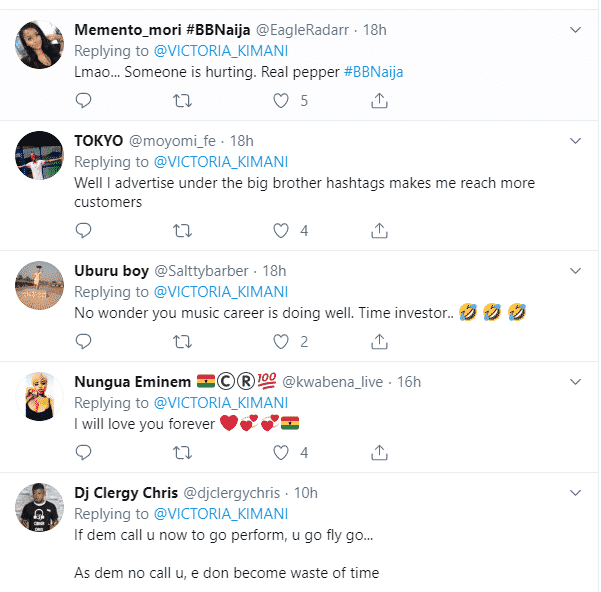Open more options chevron on Memento_mori's tweet
601x592 pixels.
pyautogui.click(x=575, y=30)
